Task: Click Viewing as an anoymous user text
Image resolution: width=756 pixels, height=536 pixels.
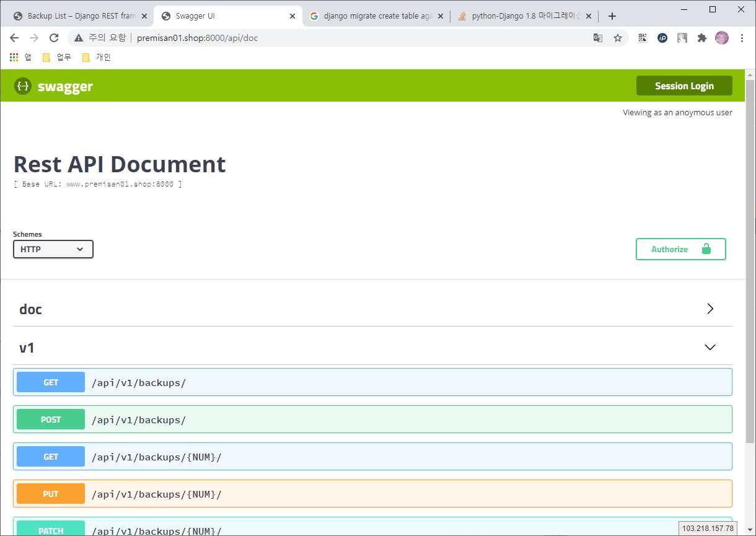Action: coord(677,112)
